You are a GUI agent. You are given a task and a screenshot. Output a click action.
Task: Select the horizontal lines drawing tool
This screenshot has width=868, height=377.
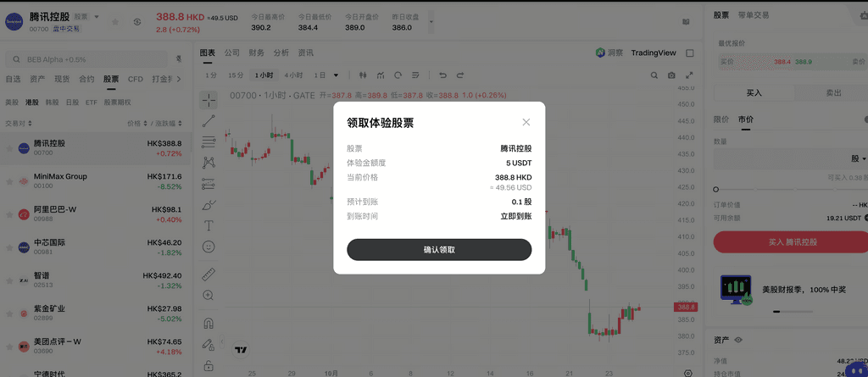(209, 141)
